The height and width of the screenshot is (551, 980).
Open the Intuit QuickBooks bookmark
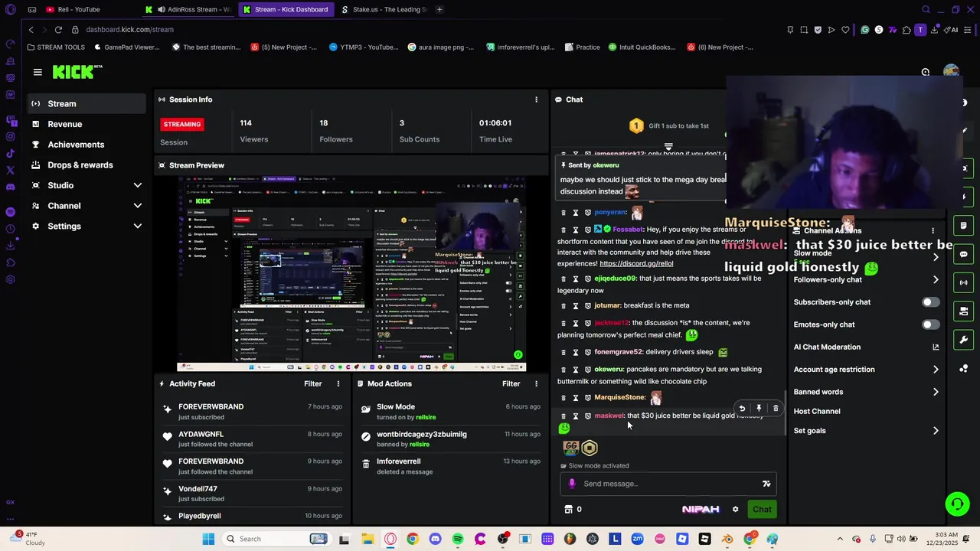pos(642,47)
